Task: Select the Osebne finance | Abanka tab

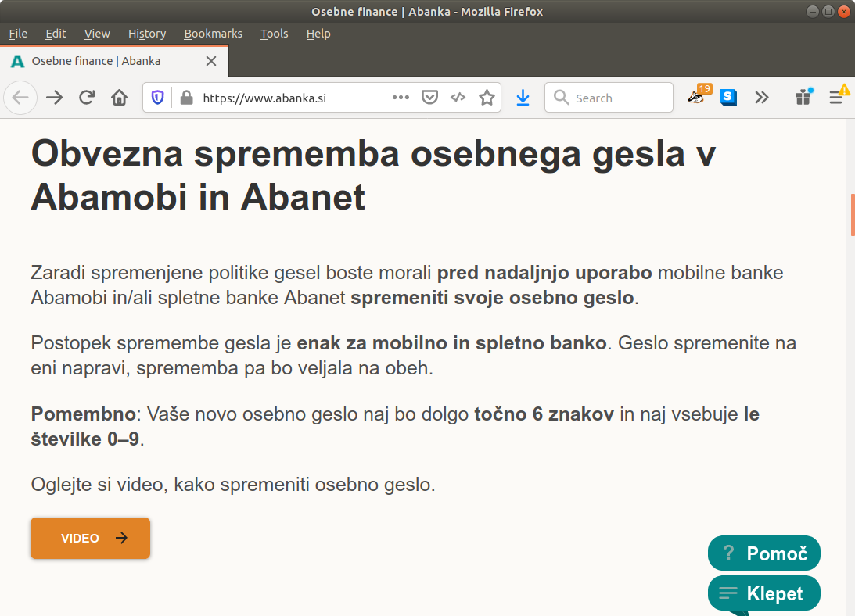Action: pos(114,61)
